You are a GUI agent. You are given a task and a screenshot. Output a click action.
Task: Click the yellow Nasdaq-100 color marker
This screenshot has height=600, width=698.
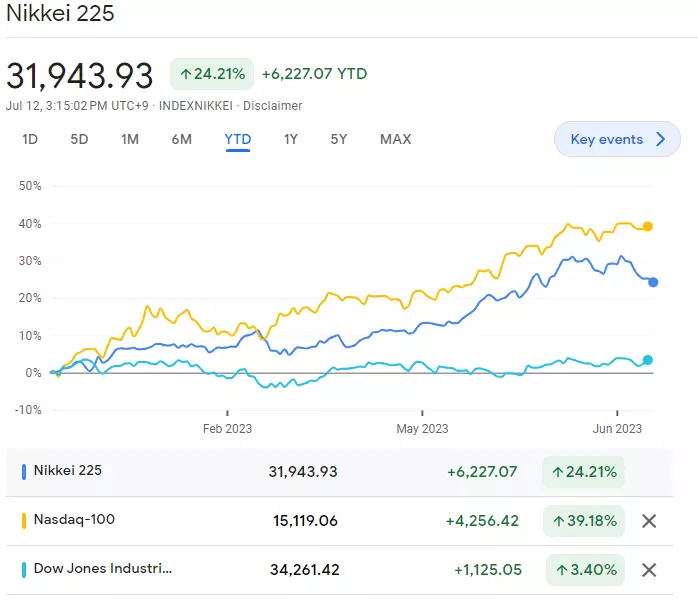pyautogui.click(x=24, y=521)
